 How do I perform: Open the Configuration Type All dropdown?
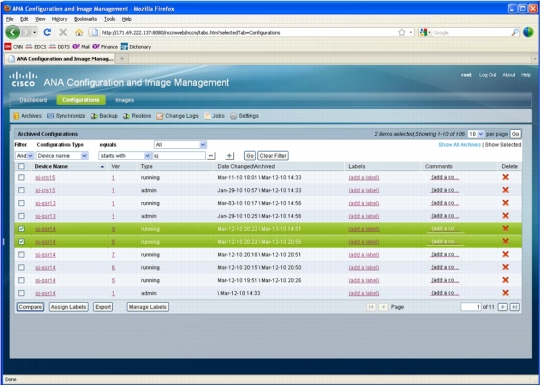(x=180, y=145)
